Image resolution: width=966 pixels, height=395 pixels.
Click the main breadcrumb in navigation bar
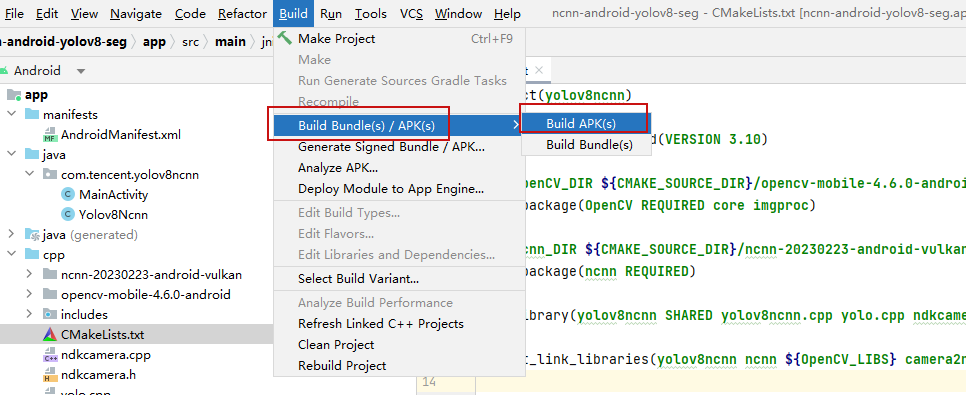230,42
